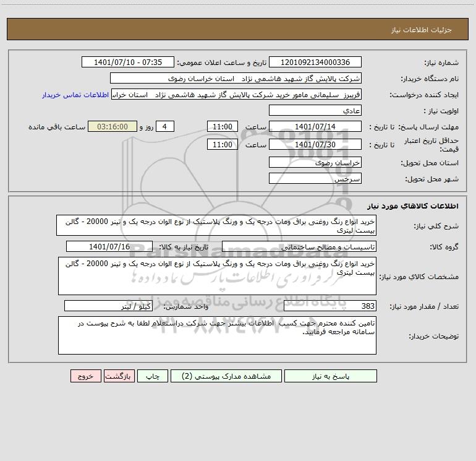
Task: Click the چاپ print button
Action: pos(153,376)
